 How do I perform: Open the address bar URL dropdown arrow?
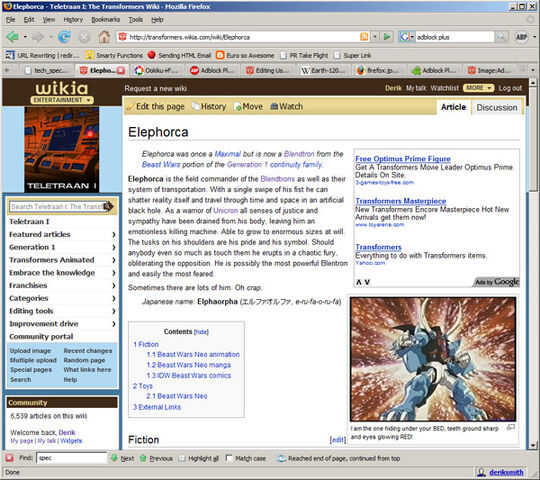click(x=375, y=36)
